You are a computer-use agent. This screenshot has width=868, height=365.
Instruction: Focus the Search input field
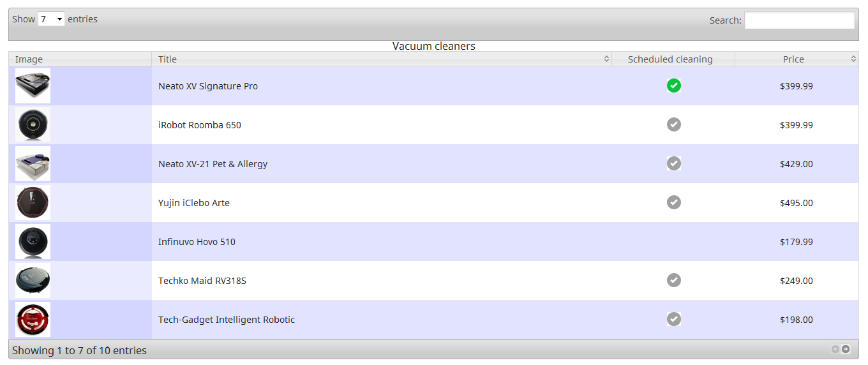(800, 20)
